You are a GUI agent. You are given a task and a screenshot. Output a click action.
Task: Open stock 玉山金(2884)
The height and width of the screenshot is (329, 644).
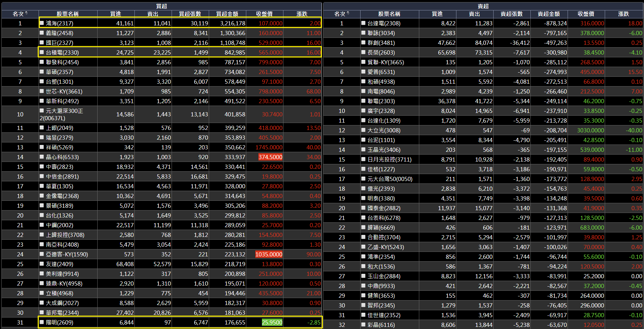click(x=384, y=276)
